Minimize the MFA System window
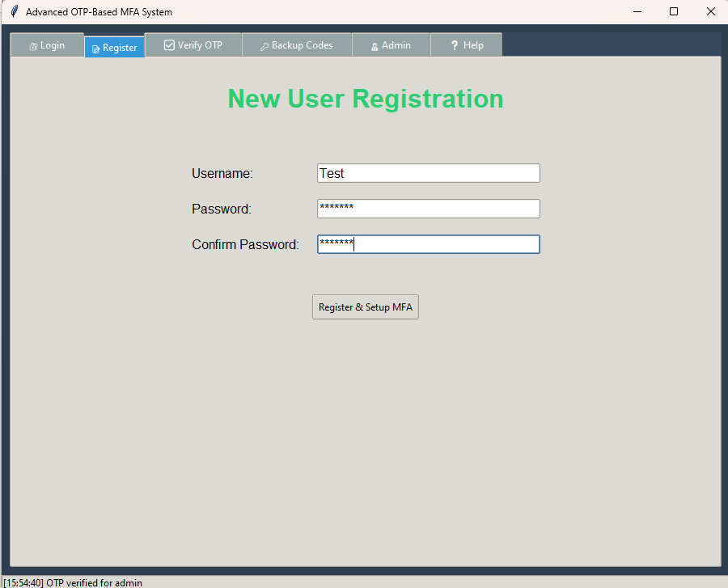728x588 pixels. (x=637, y=12)
